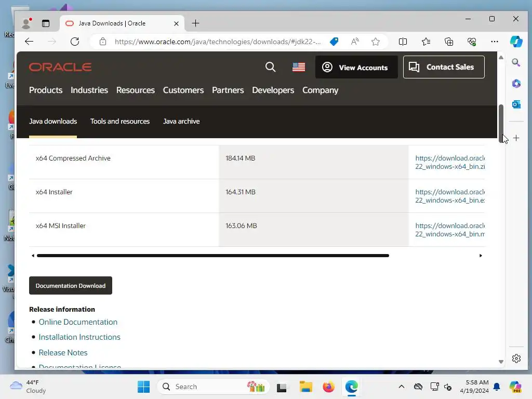Viewport: 532px width, 399px height.
Task: Open Microsoft 365 in the sidebar
Action: tap(516, 84)
